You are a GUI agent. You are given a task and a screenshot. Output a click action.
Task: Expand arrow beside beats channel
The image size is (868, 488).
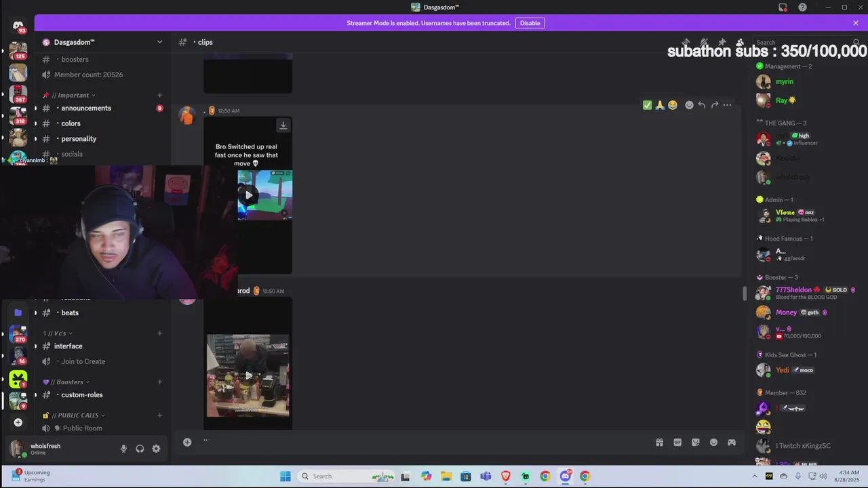(36, 312)
